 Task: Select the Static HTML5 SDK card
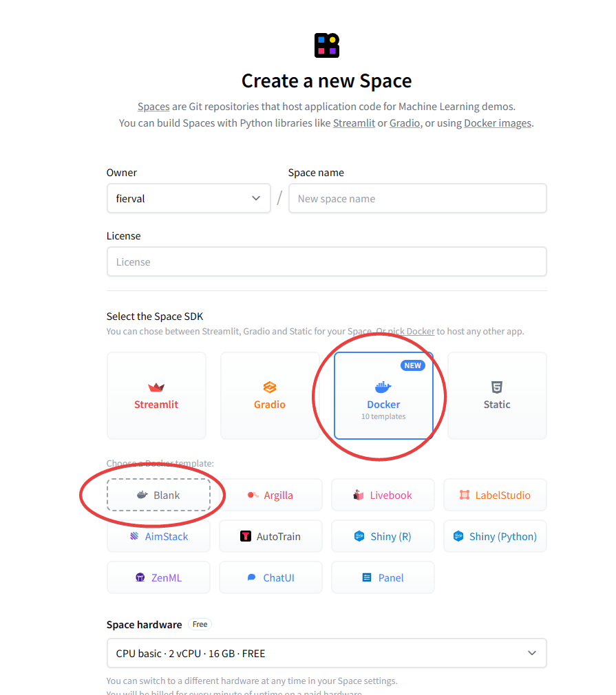(x=497, y=396)
